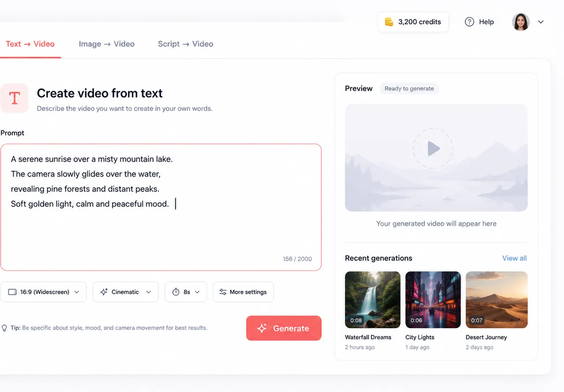Open the Cinematic style dropdown
This screenshot has width=564, height=392.
point(126,292)
